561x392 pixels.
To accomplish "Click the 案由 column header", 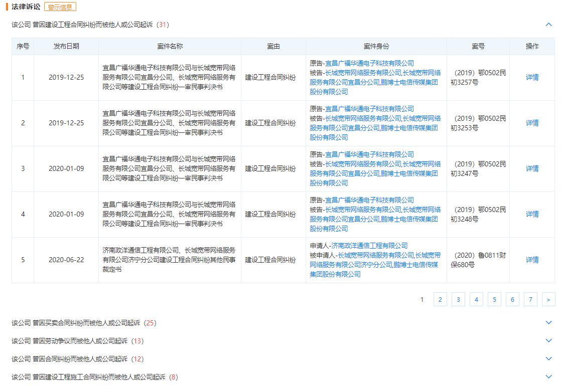I will pyautogui.click(x=273, y=46).
